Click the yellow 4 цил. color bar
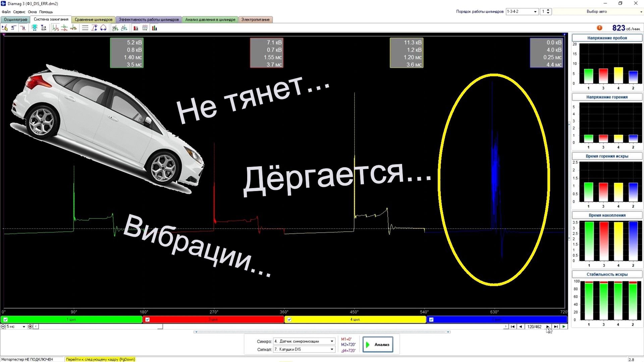The height and width of the screenshot is (362, 644). pos(355,320)
